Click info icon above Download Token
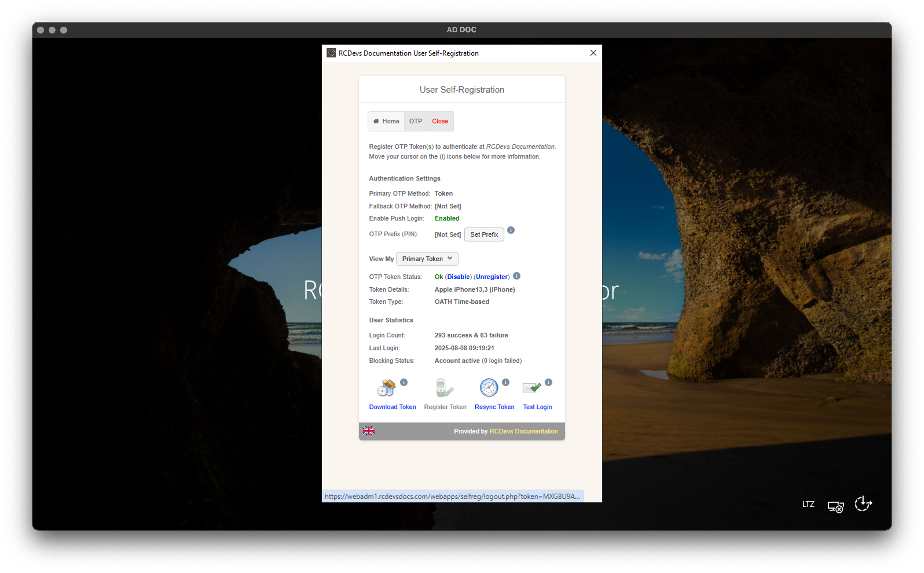Viewport: 924px width, 573px height. pyautogui.click(x=404, y=382)
